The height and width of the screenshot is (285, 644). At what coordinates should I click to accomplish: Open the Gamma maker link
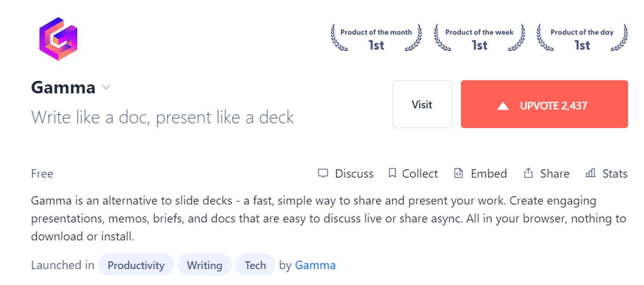point(315,265)
